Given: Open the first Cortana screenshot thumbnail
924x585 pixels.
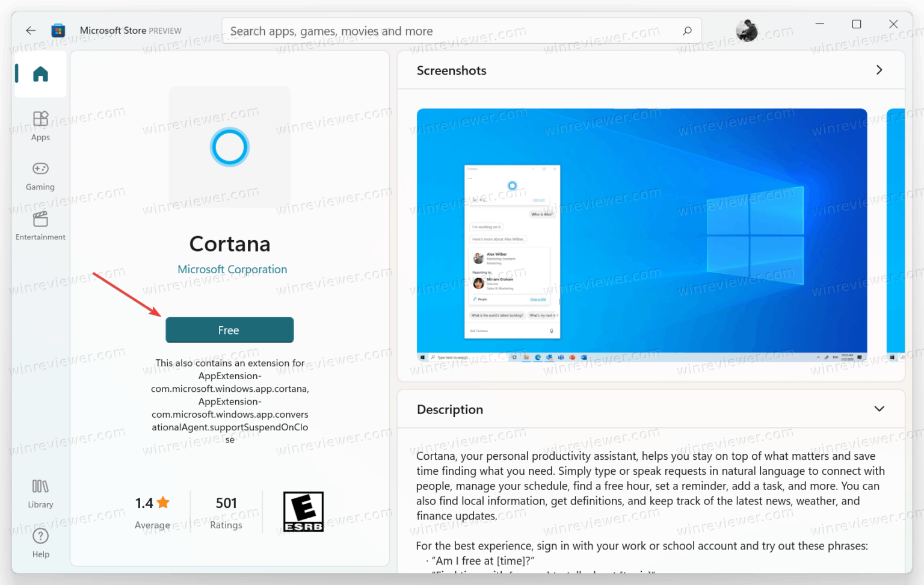Looking at the screenshot, I should point(642,235).
